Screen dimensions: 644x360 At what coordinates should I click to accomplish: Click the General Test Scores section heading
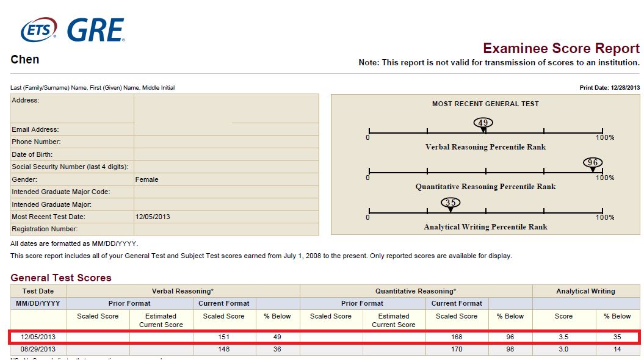[x=61, y=278]
